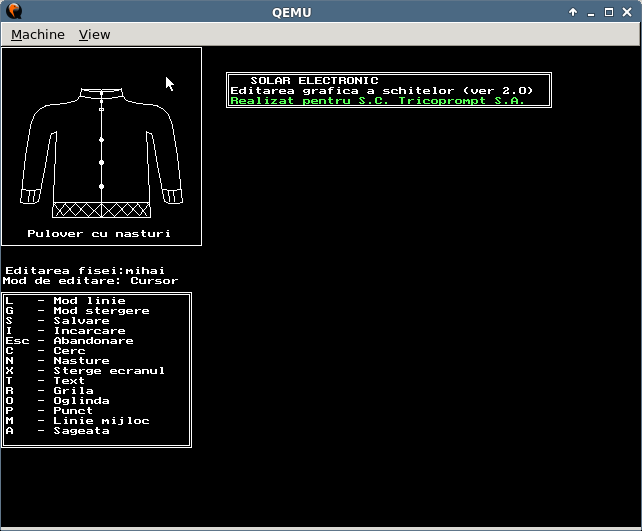Click the QEMU logo icon in title bar
This screenshot has width=642, height=531.
coord(14,11)
